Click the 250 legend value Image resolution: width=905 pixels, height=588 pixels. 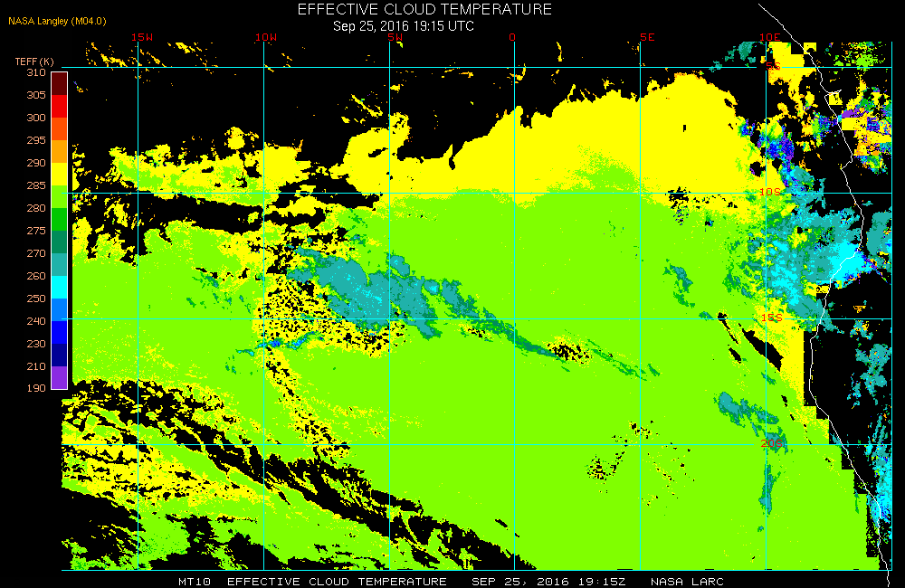click(x=36, y=299)
